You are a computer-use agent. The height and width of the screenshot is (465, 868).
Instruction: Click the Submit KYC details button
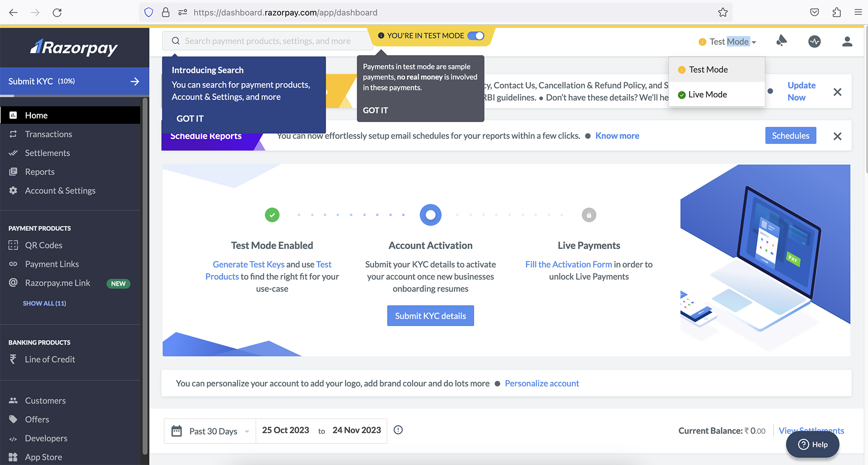point(431,316)
